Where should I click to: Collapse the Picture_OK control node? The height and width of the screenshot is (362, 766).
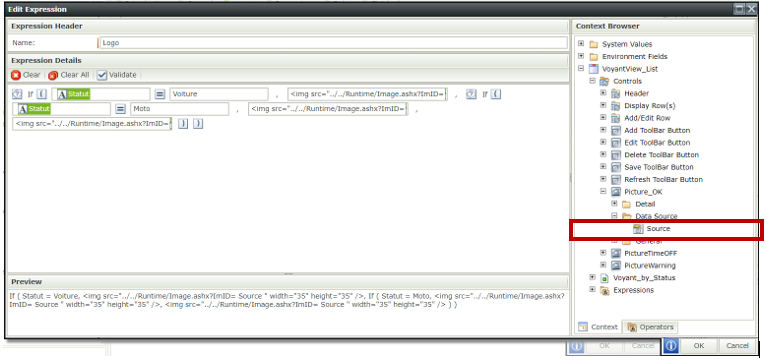(603, 192)
